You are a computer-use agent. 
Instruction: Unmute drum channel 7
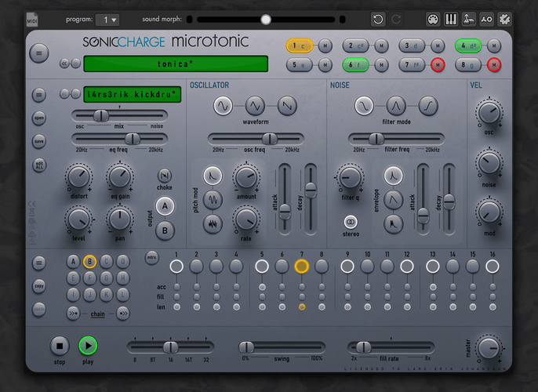point(438,64)
